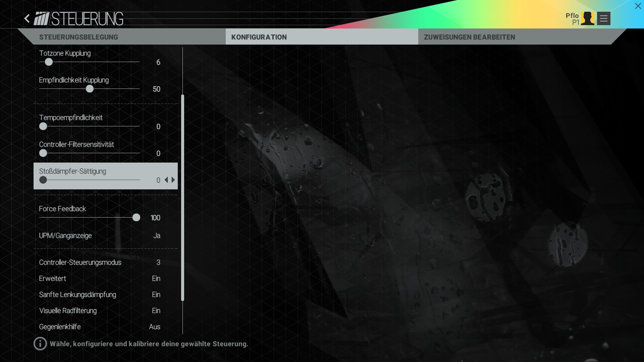Toggle the Erweitert option Ein

point(156,279)
